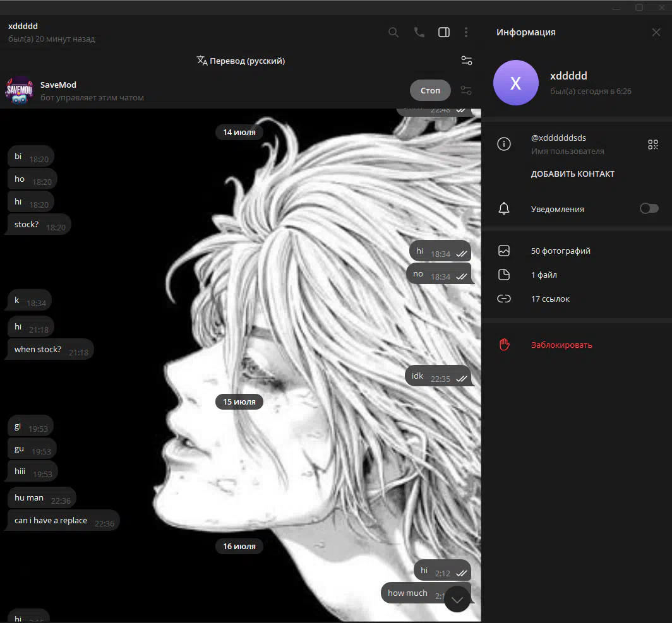Click the red block hand icon

click(x=505, y=345)
